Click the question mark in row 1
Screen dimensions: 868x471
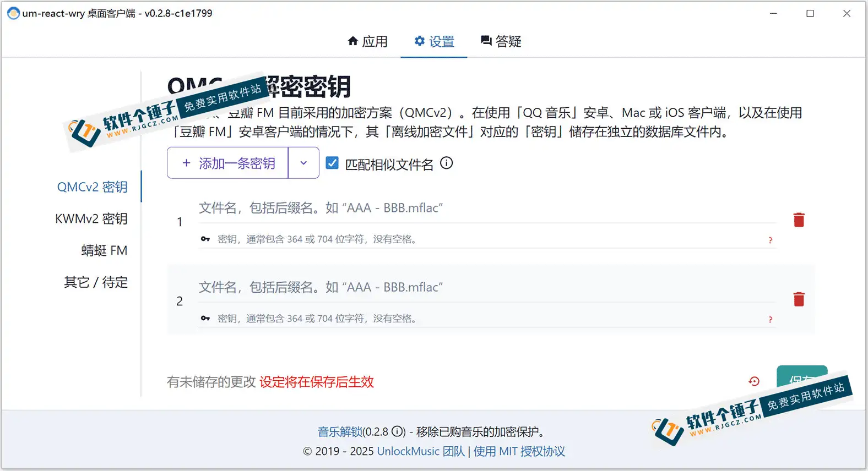(x=771, y=240)
